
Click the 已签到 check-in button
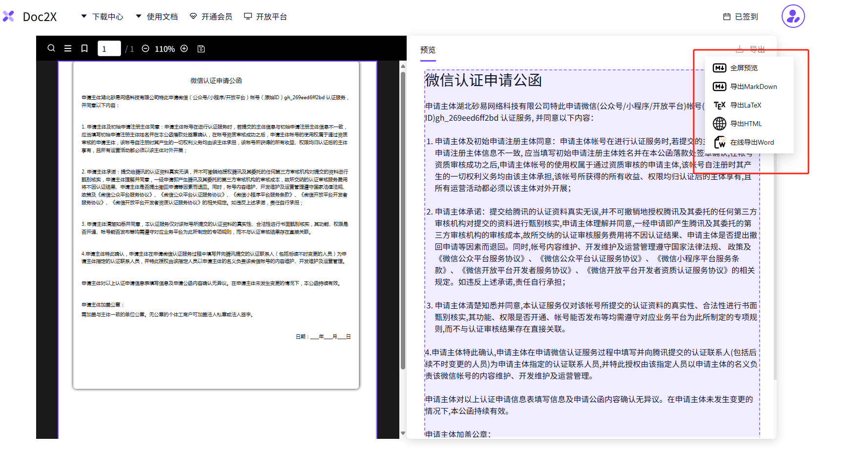coord(741,17)
